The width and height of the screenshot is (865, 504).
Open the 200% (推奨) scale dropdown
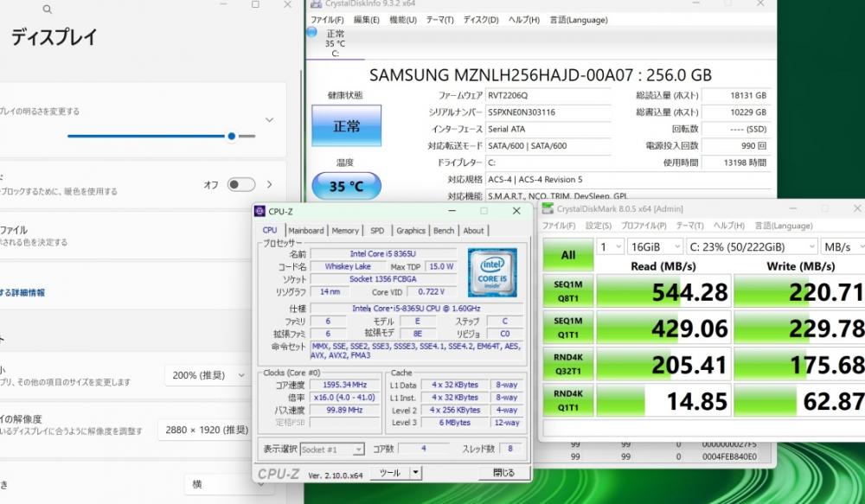pos(208,375)
